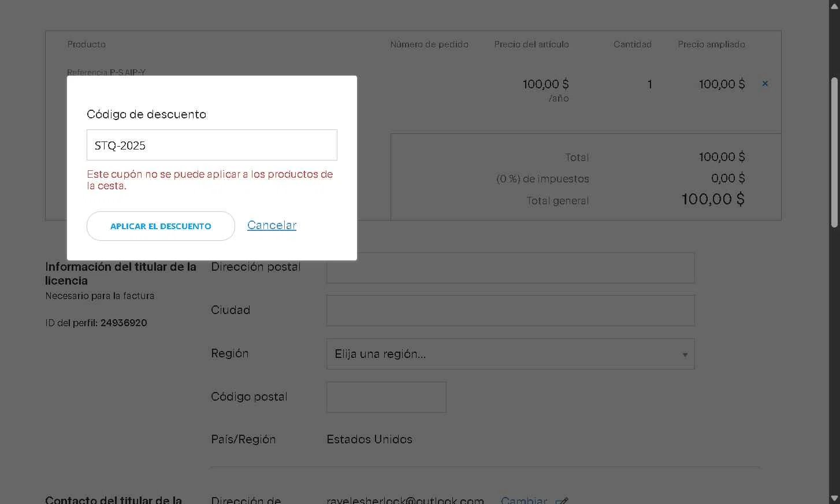Click the Ciudad input field
This screenshot has height=504, width=840.
(x=510, y=311)
